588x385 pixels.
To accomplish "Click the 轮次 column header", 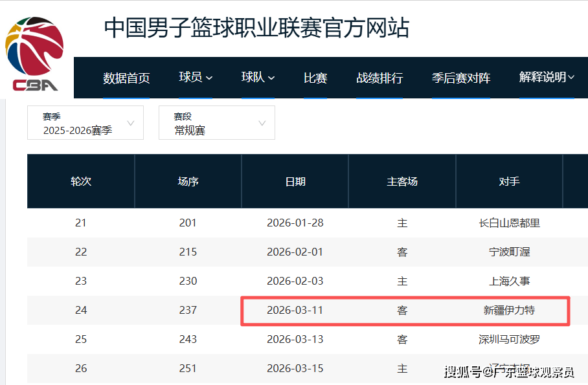I will coord(81,181).
